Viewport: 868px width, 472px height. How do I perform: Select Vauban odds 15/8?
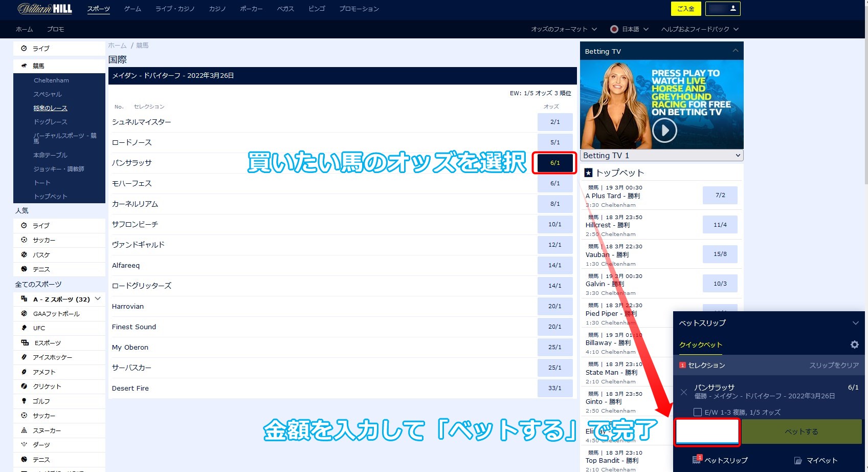coord(720,254)
